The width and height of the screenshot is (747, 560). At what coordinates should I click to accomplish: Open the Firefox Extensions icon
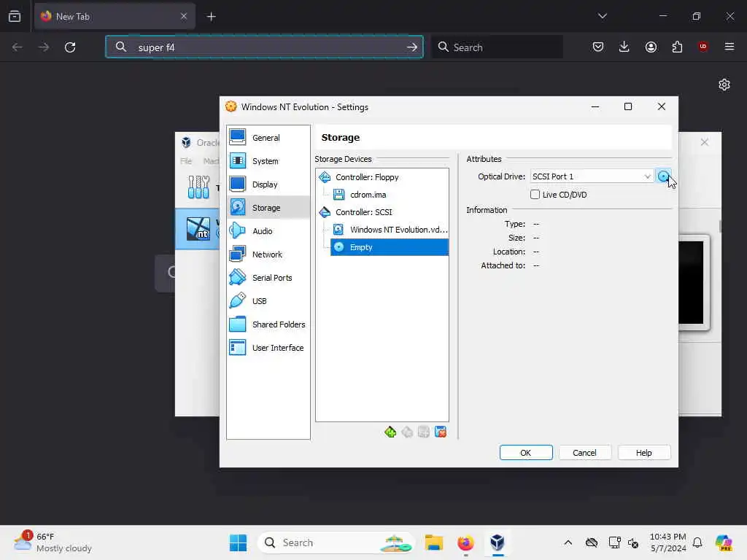(x=677, y=47)
